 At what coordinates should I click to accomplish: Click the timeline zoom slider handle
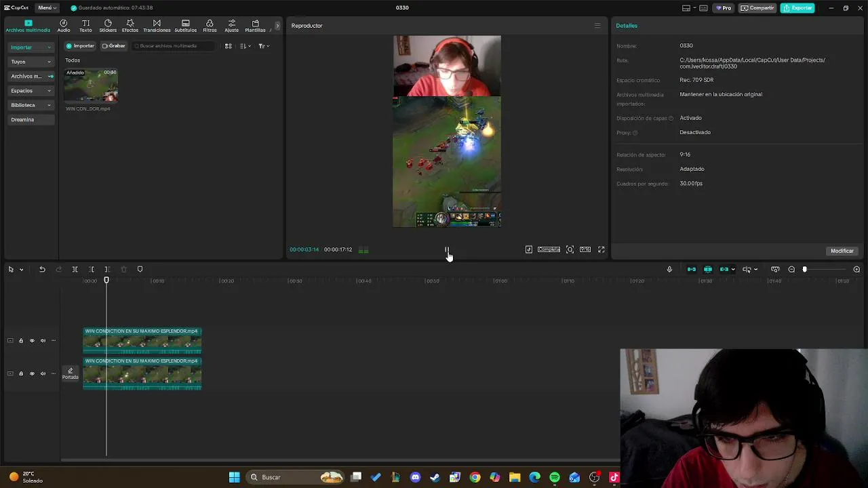coord(805,269)
